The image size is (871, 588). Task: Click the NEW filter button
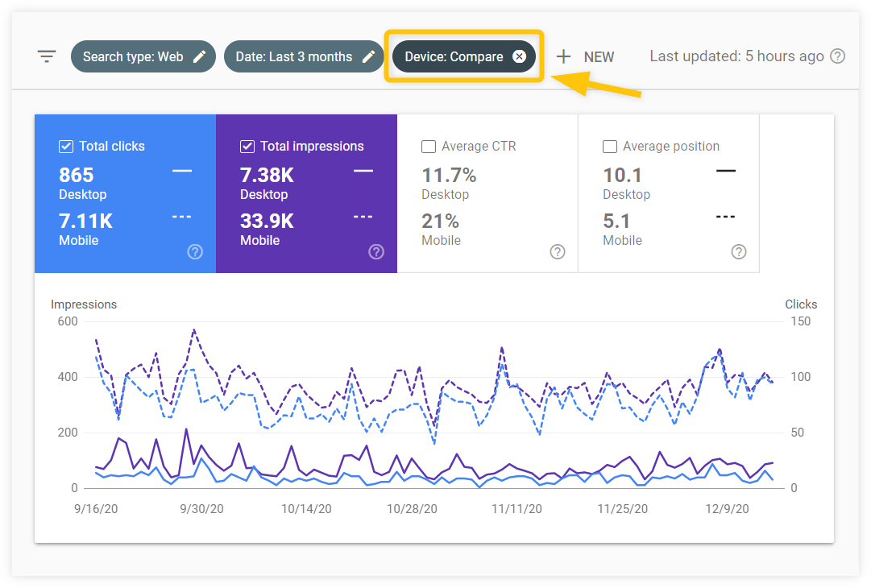click(599, 57)
